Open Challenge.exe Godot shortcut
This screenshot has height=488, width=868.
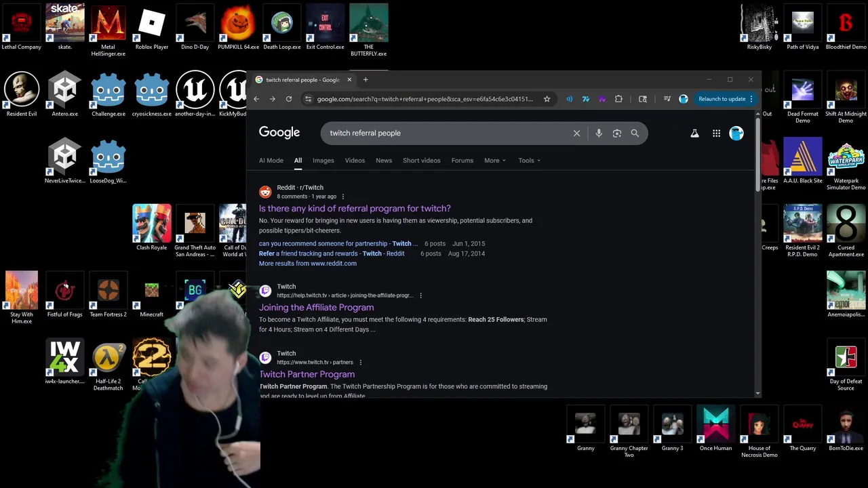pos(108,94)
